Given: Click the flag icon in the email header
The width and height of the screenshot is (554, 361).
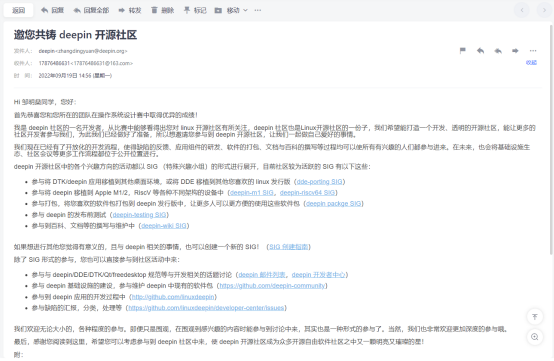Looking at the screenshot, I should [462, 51].
